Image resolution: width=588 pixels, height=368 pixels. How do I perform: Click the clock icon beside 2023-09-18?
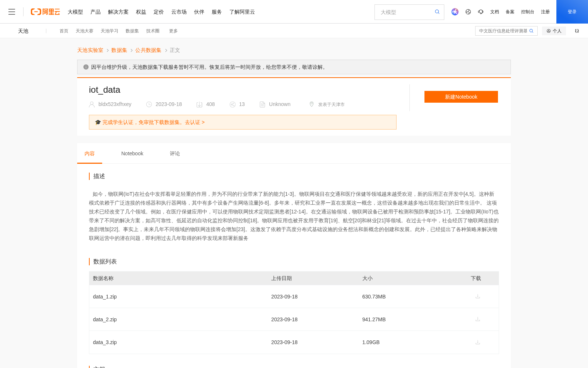[149, 105]
